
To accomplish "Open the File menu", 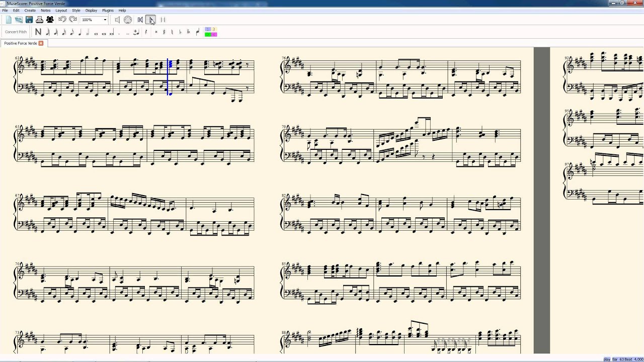I will (5, 10).
